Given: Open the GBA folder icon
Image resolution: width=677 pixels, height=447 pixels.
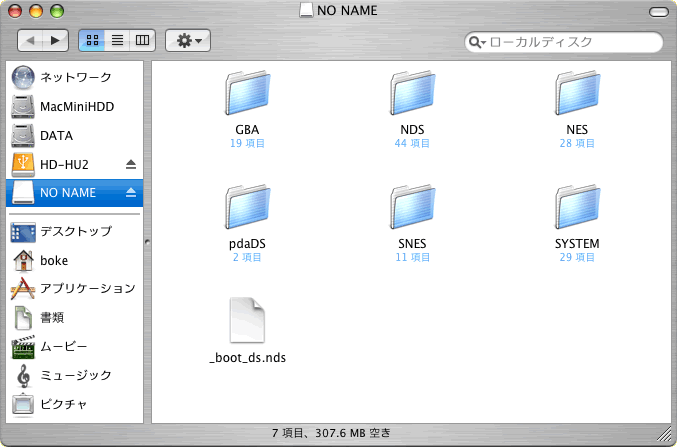Looking at the screenshot, I should pos(247,93).
